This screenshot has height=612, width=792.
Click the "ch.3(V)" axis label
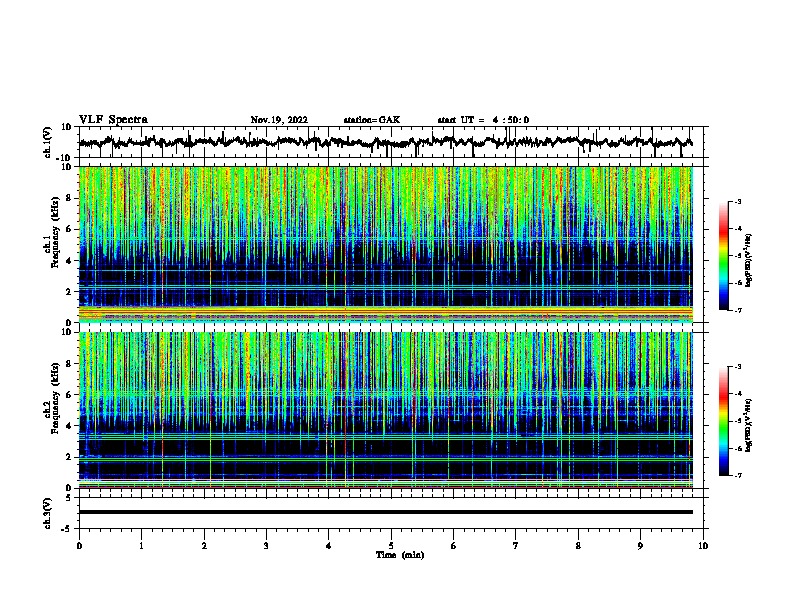(48, 513)
